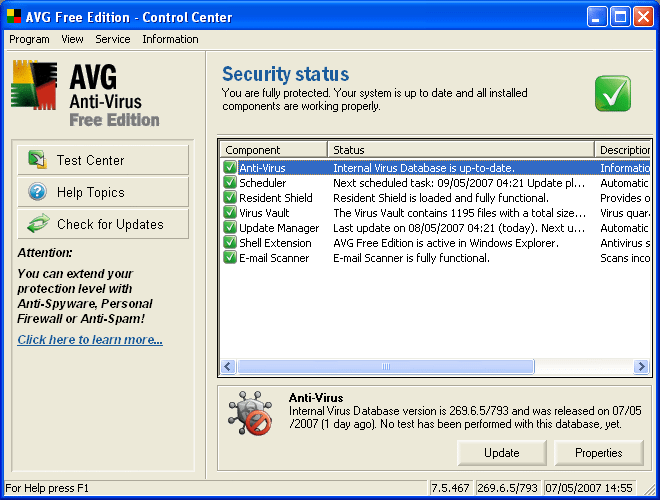
Task: Select the Update Manager component row
Action: [x=436, y=228]
